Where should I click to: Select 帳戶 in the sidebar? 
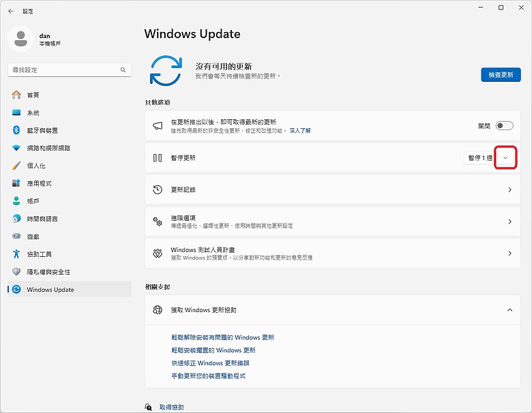33,201
